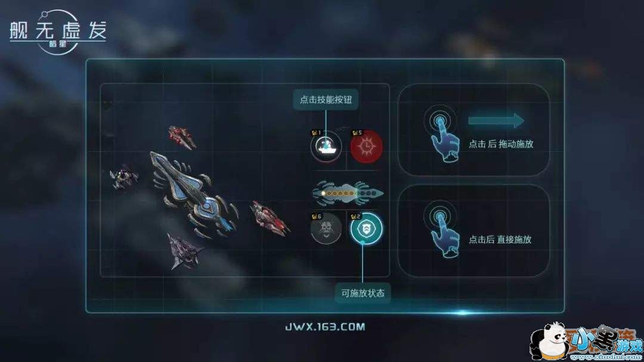Click the 舰无虚发 game logo
Screen dimensions: 644x362
click(58, 32)
